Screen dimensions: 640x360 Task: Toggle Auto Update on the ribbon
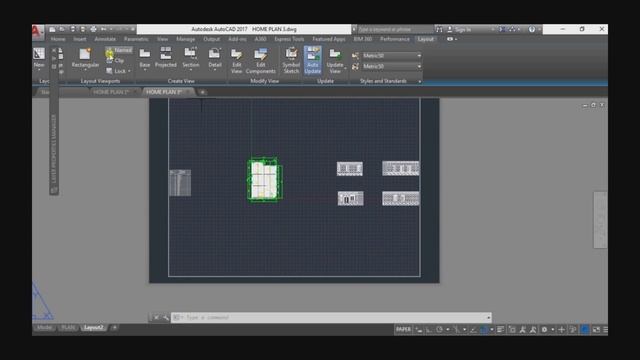(313, 60)
